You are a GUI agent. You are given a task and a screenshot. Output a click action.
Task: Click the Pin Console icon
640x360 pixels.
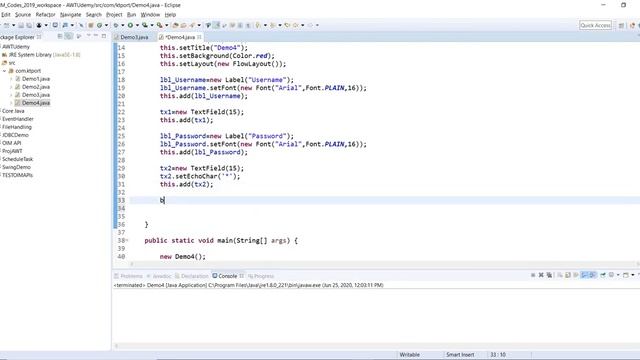pos(602,275)
